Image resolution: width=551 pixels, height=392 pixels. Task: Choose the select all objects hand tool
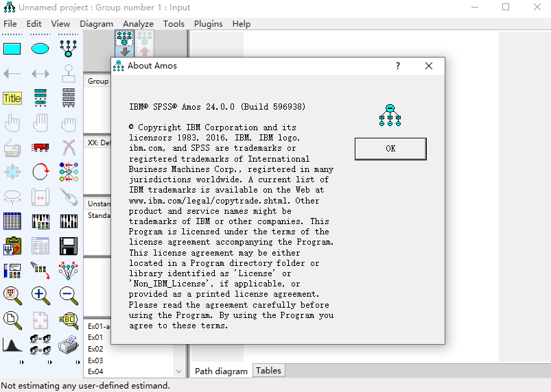coord(40,123)
